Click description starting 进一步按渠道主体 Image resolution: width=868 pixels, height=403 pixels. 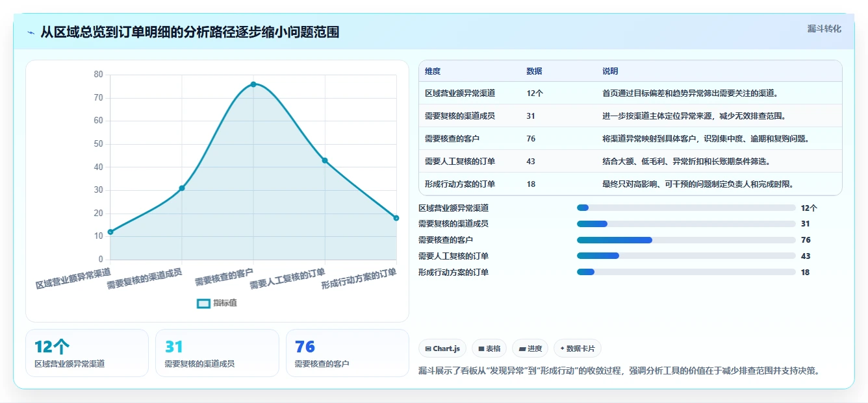695,116
